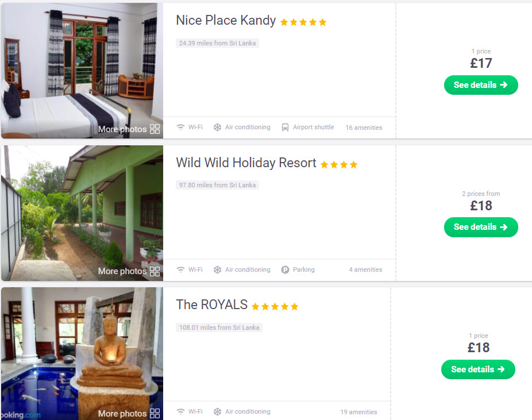Viewport: 532px width, 420px height.
Task: Open Wild Wild Holiday Resort title
Action: [246, 163]
